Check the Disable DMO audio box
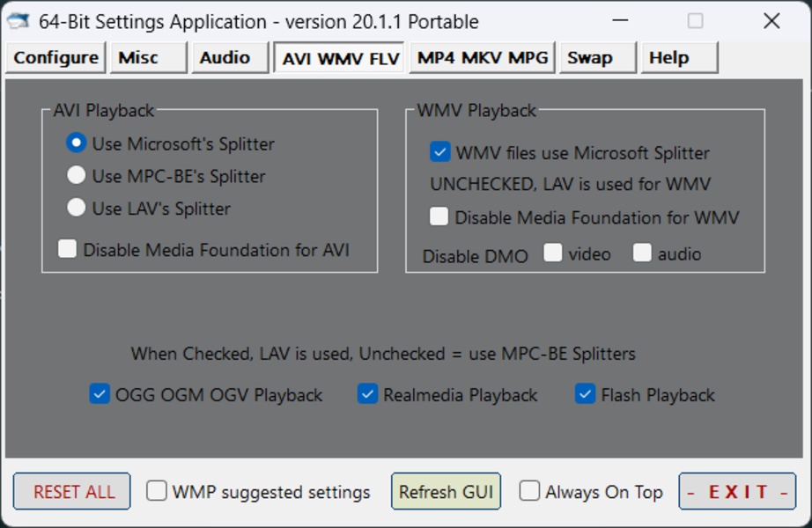 642,253
